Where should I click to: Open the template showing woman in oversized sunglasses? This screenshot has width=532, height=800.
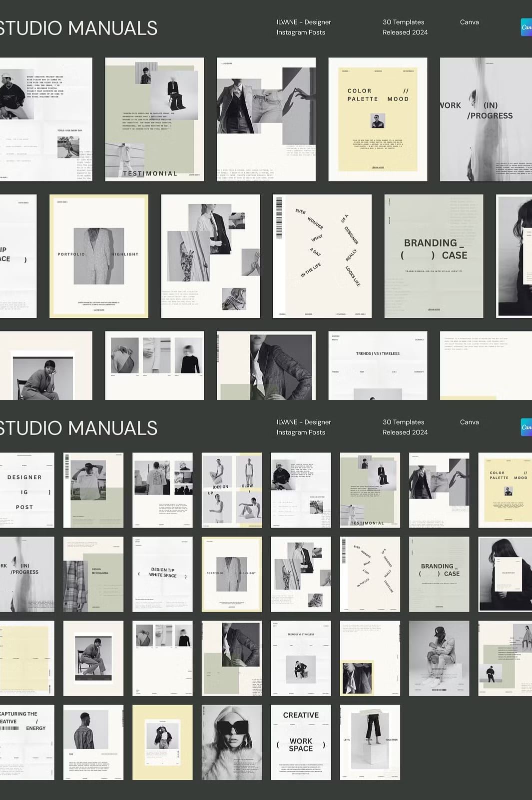coord(232,742)
